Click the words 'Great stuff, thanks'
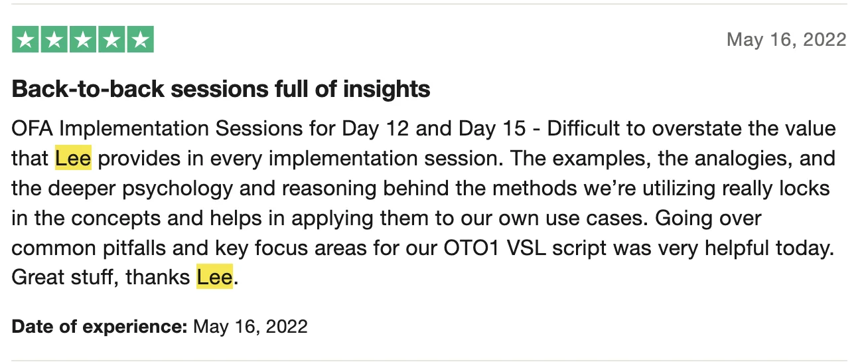 click(101, 277)
